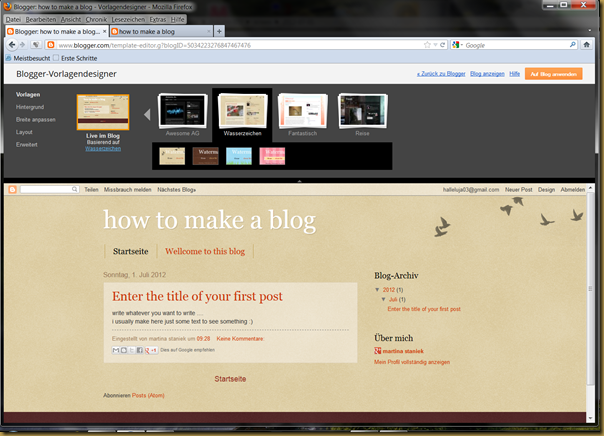Click the Google +1 button
Viewport: 604px width, 436px height.
tap(151, 350)
